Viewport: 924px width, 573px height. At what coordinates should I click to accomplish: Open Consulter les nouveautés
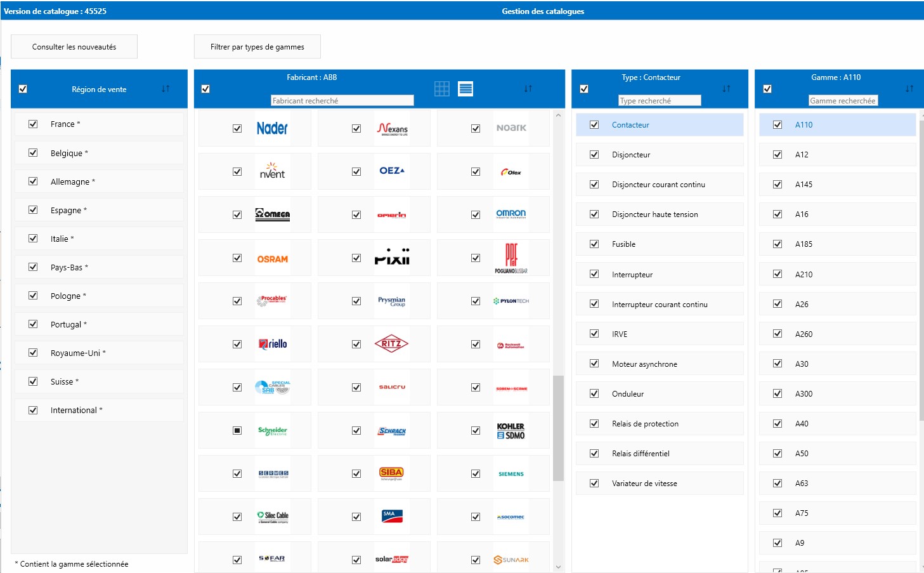click(74, 46)
